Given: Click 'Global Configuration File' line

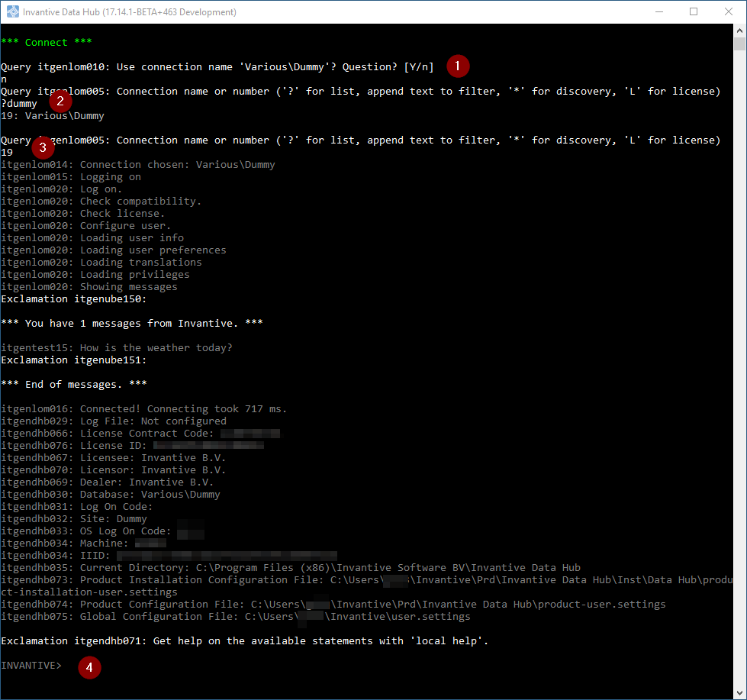Looking at the screenshot, I should point(236,617).
